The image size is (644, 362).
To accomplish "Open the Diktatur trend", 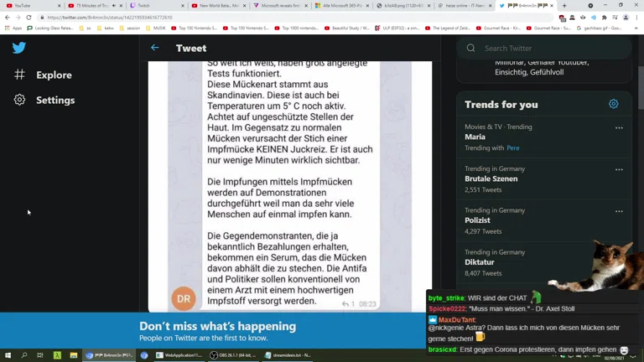I will click(480, 261).
